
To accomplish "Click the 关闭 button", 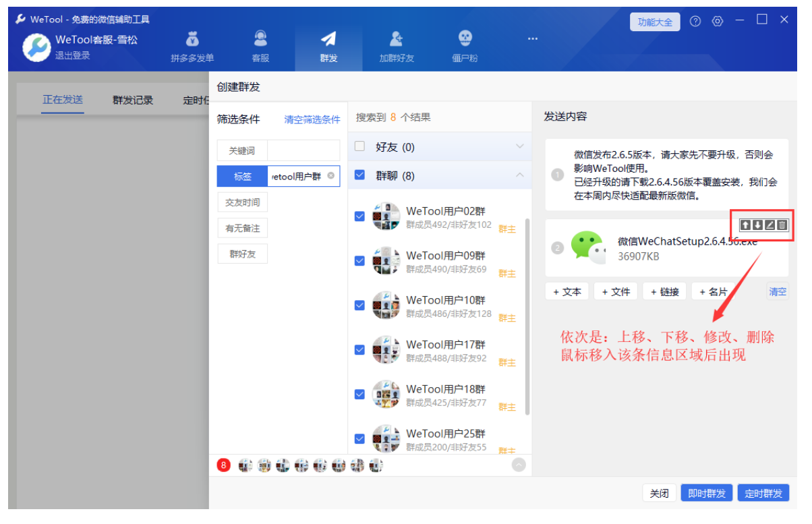I will pyautogui.click(x=659, y=493).
